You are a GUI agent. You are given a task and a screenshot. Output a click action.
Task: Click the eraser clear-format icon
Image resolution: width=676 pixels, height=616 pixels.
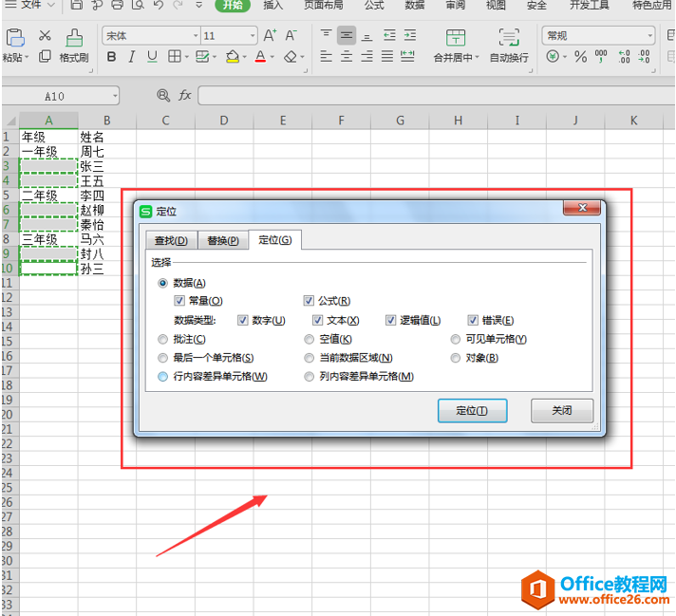pyautogui.click(x=291, y=56)
